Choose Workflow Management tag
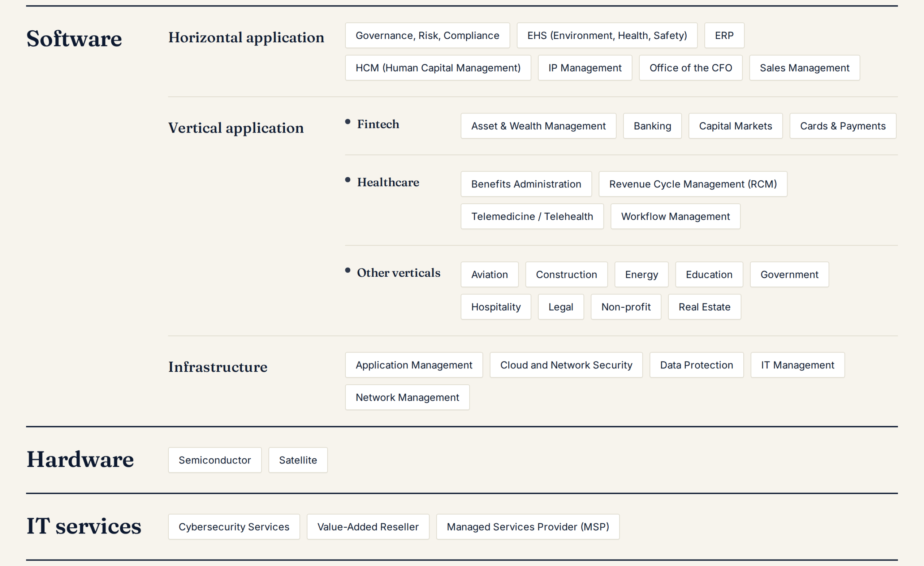 (x=675, y=216)
